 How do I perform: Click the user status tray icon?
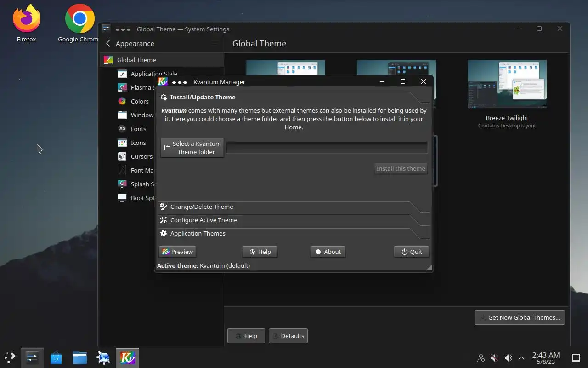481,358
